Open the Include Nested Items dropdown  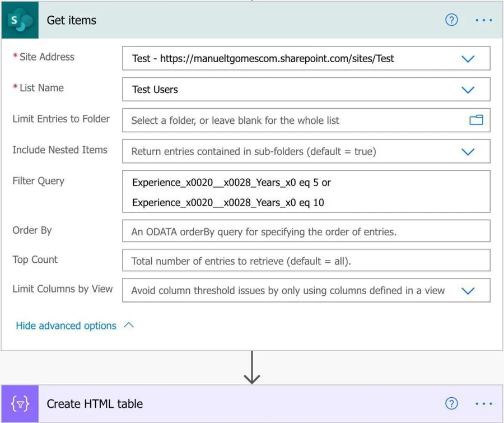468,151
